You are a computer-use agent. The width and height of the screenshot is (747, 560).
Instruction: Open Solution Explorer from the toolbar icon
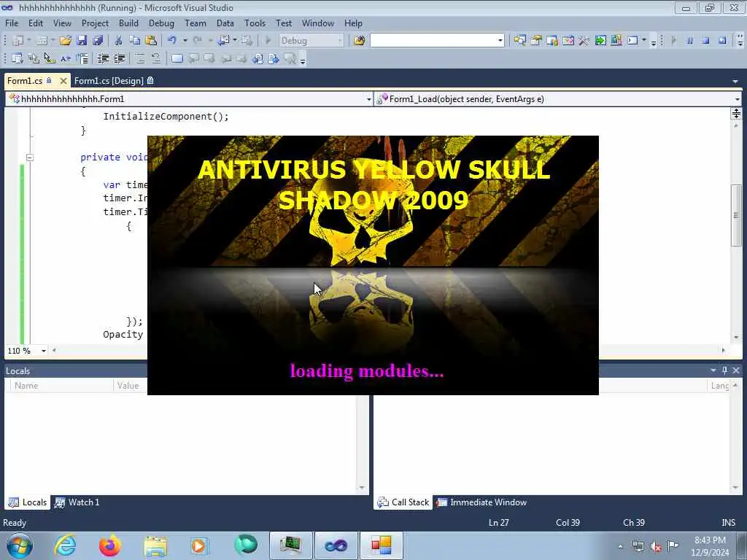(519, 41)
